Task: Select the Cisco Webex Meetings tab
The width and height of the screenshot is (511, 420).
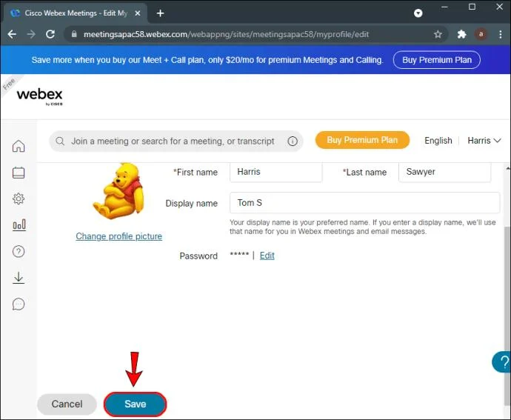Action: click(x=76, y=13)
